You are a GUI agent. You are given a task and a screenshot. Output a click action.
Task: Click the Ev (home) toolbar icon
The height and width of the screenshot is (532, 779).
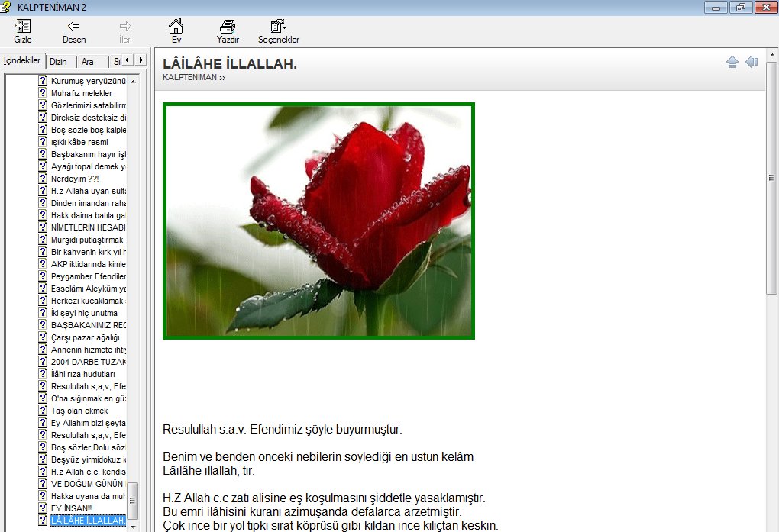(x=176, y=27)
